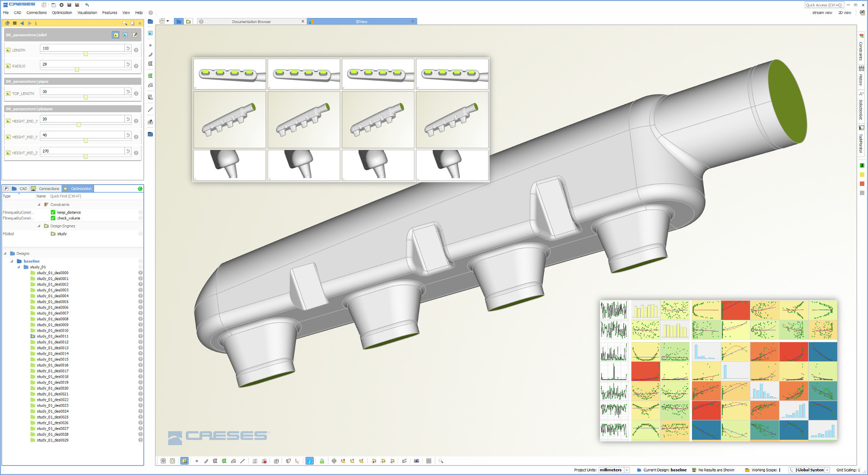868x475 pixels.
Task: Click the TOP_LENGTH value field
Action: (x=82, y=91)
